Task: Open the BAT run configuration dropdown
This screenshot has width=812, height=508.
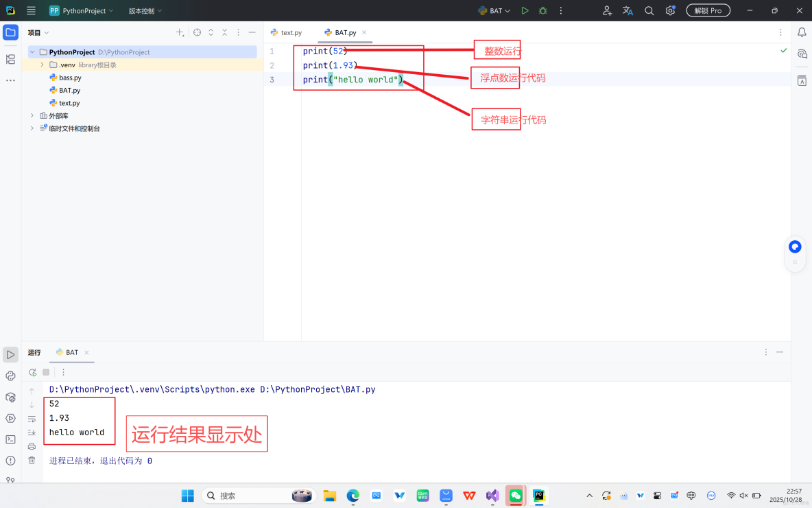Action: click(494, 10)
